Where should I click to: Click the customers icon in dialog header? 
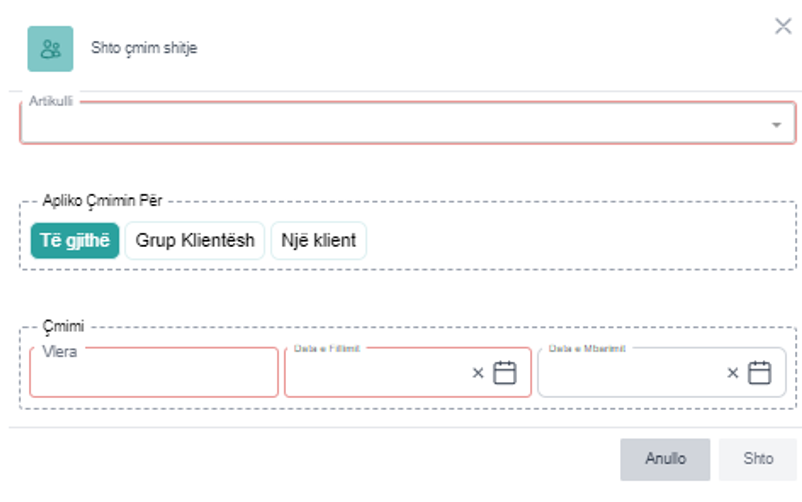[50, 48]
